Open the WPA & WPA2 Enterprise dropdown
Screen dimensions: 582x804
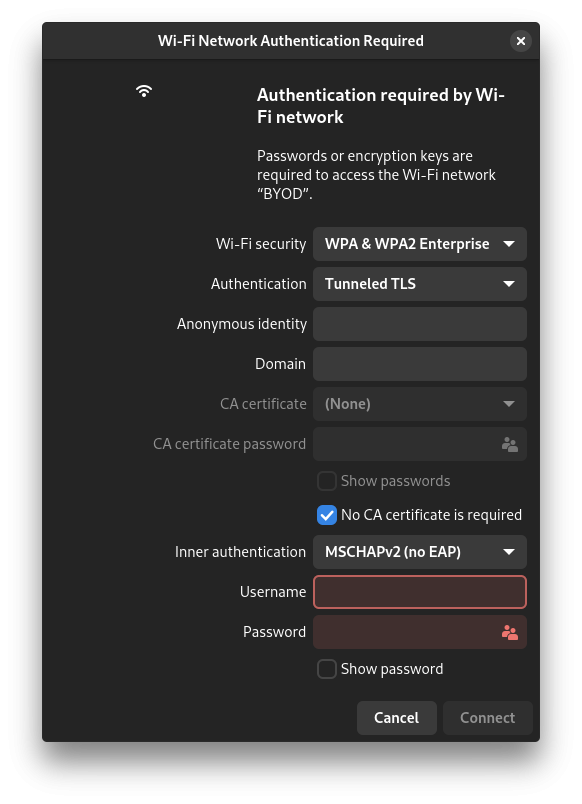pos(420,244)
